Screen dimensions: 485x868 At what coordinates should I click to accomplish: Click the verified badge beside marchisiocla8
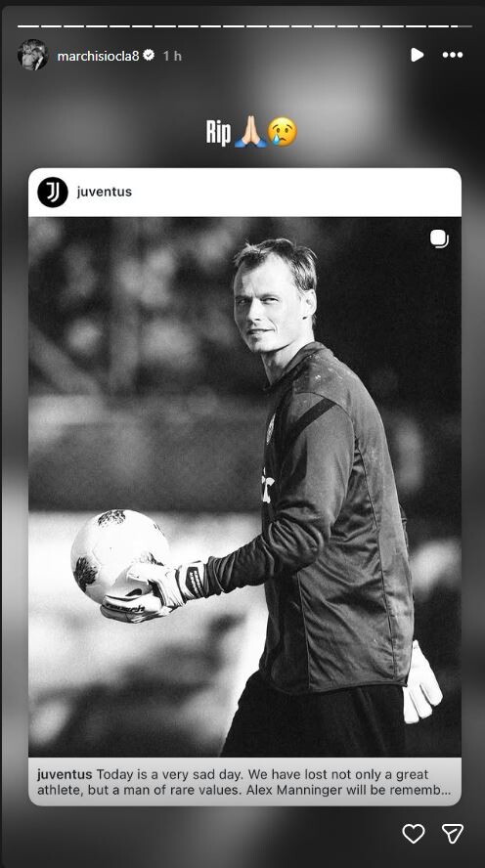pos(149,55)
